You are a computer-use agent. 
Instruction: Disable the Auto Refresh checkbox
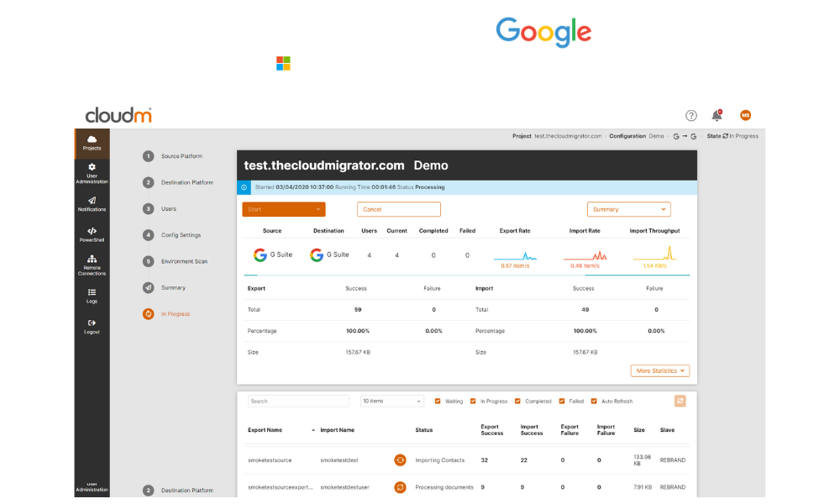point(594,402)
